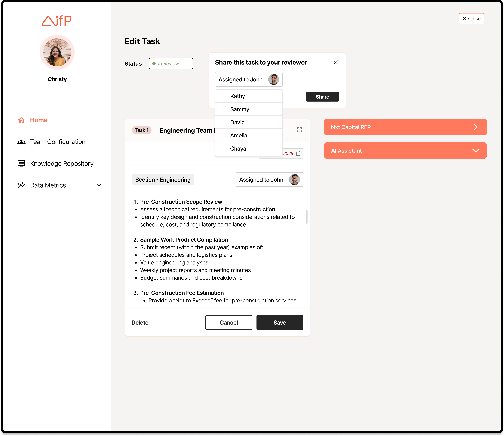The image size is (504, 436).
Task: Expand the Data Metrics submenu
Action: 99,185
